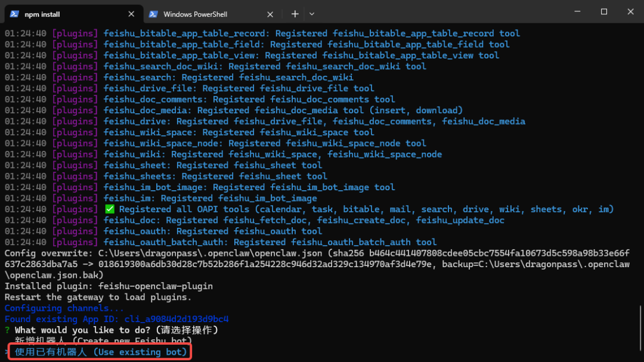Click the green question mark prompt symbol

(7, 330)
